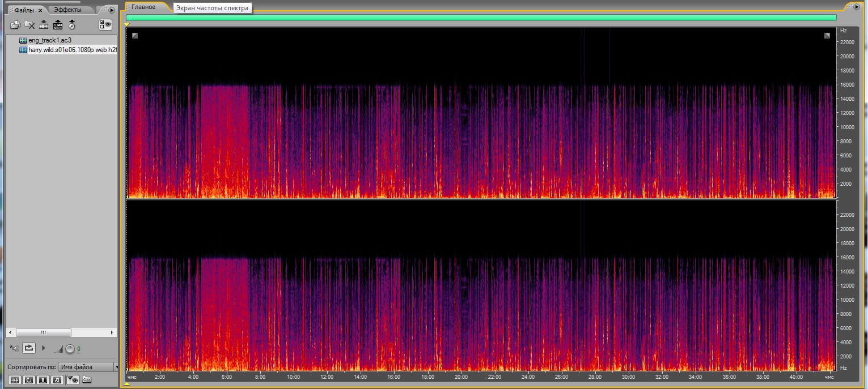The width and height of the screenshot is (868, 389).
Task: Click the preview volume knob
Action: pos(70,349)
